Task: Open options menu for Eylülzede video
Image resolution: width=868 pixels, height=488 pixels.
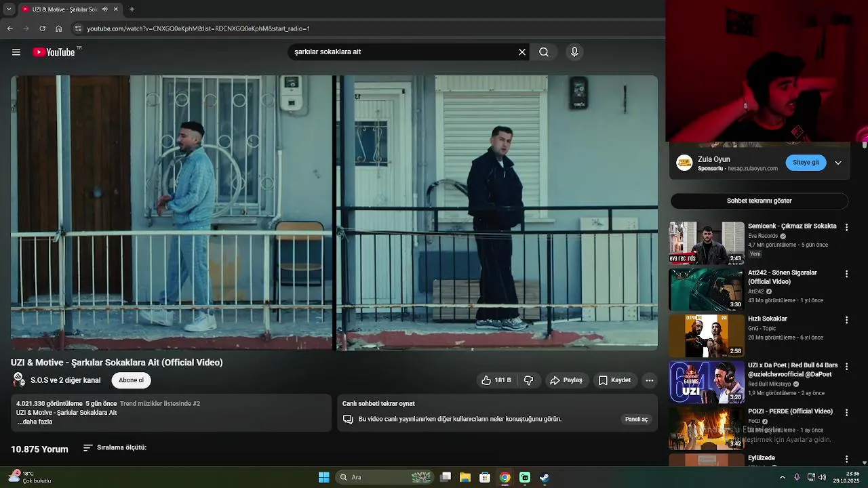Action: 846,459
